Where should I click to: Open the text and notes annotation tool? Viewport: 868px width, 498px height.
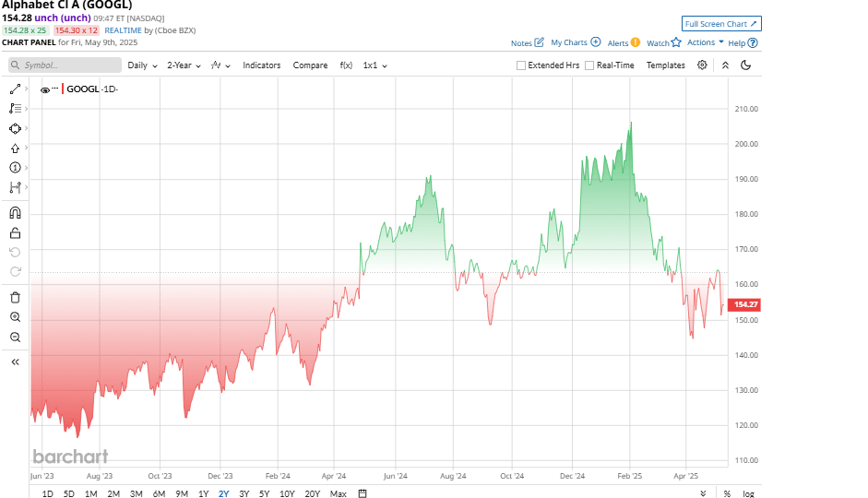click(x=15, y=109)
